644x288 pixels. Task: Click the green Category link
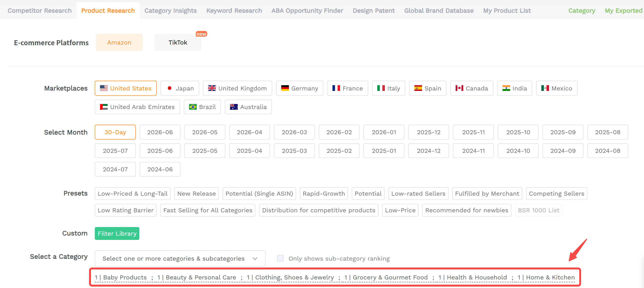582,10
